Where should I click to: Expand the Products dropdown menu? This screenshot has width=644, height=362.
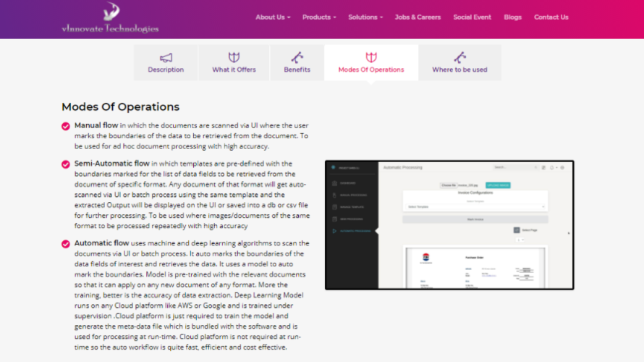coord(319,17)
